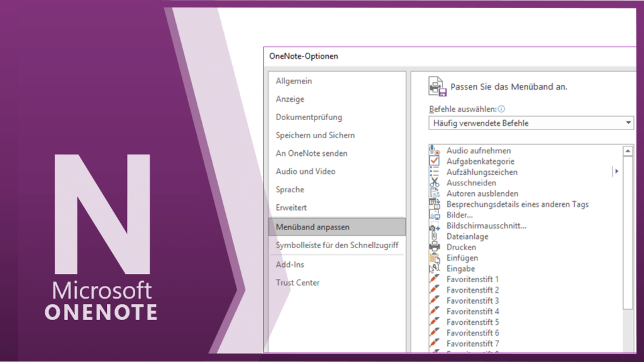Image resolution: width=644 pixels, height=362 pixels.
Task: Select Besprechungsdetails eines anderen Tags entry
Action: pyautogui.click(x=517, y=204)
